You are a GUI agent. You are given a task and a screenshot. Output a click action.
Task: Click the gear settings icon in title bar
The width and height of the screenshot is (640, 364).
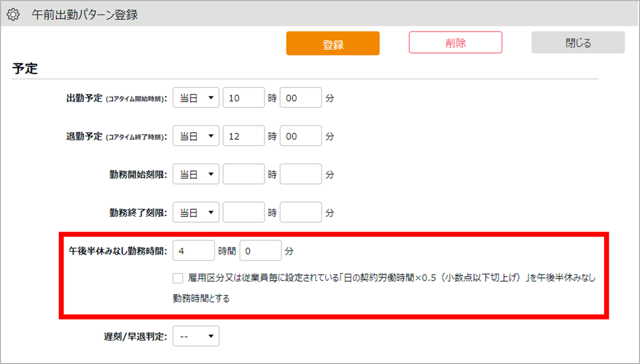pos(13,15)
